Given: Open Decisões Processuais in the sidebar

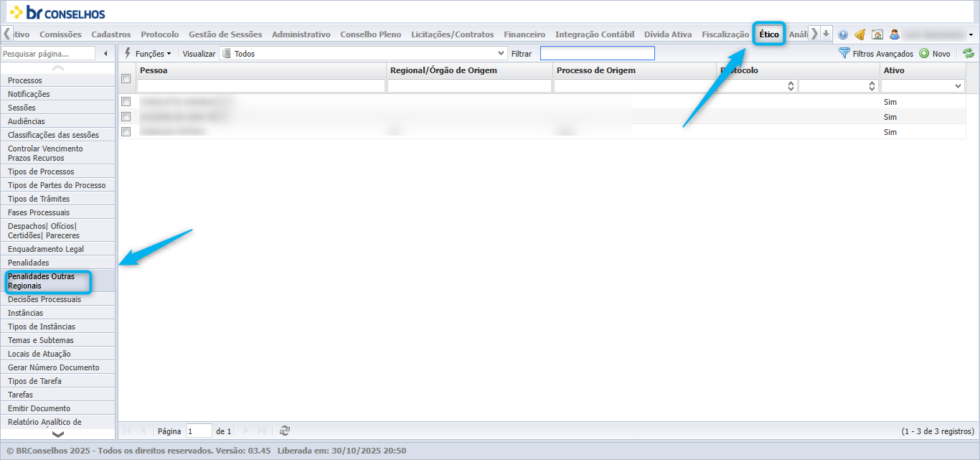Looking at the screenshot, I should [x=57, y=299].
